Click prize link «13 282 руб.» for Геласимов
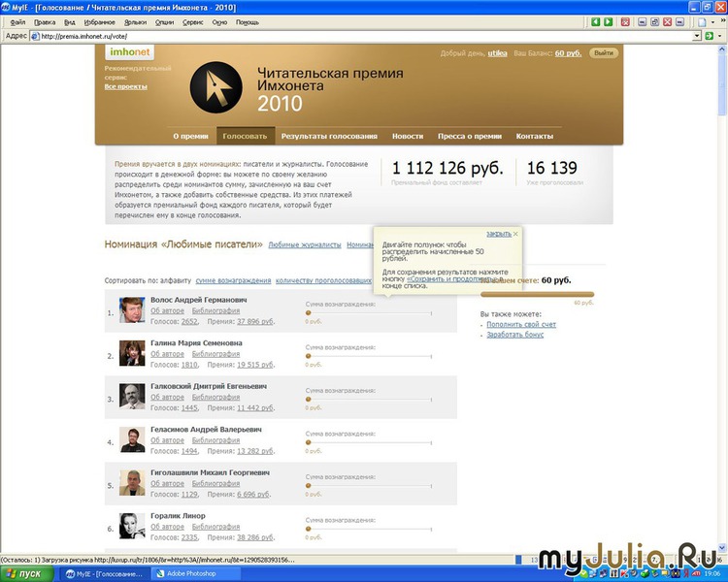The image size is (728, 582). point(255,451)
